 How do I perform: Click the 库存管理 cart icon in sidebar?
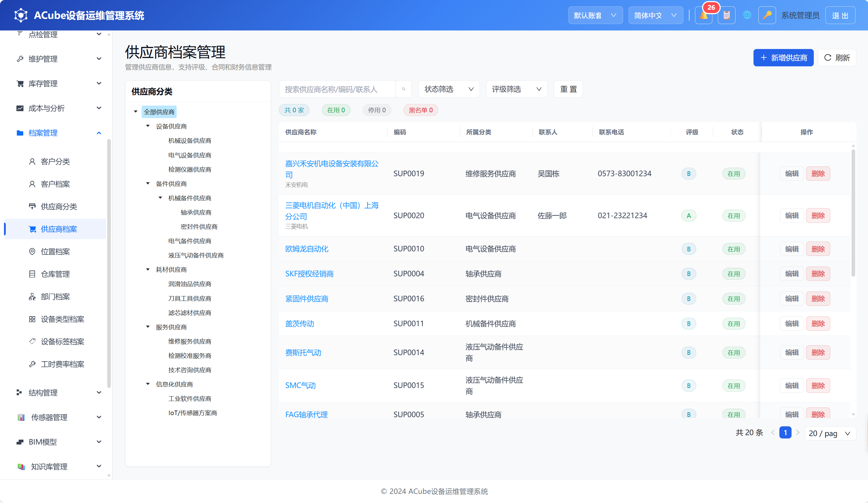(x=20, y=84)
